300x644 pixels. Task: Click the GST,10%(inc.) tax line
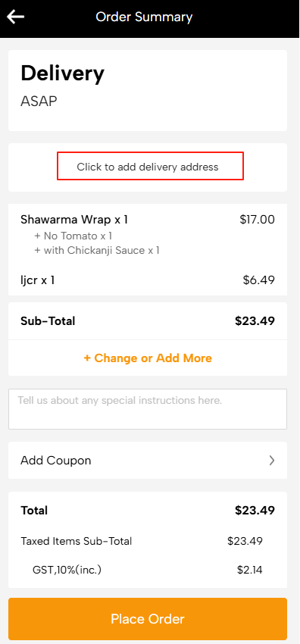pos(67,570)
